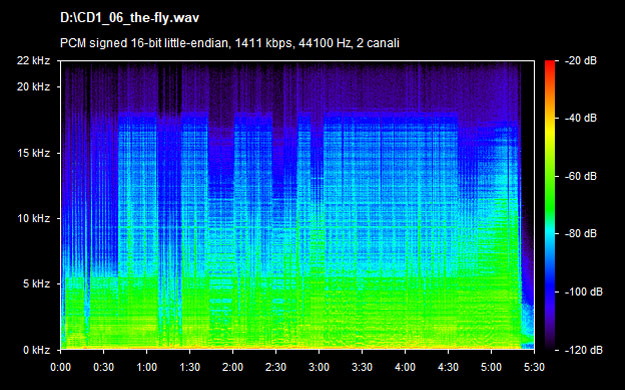Screen dimensions: 625x390
Task: Click the 20 kHz frequency axis label
Action: pyautogui.click(x=33, y=87)
